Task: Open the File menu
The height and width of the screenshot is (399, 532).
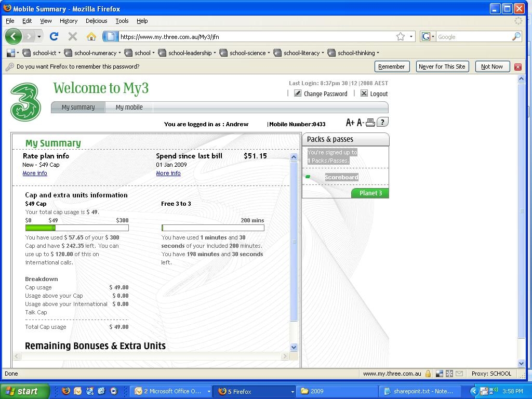Action: coord(10,21)
